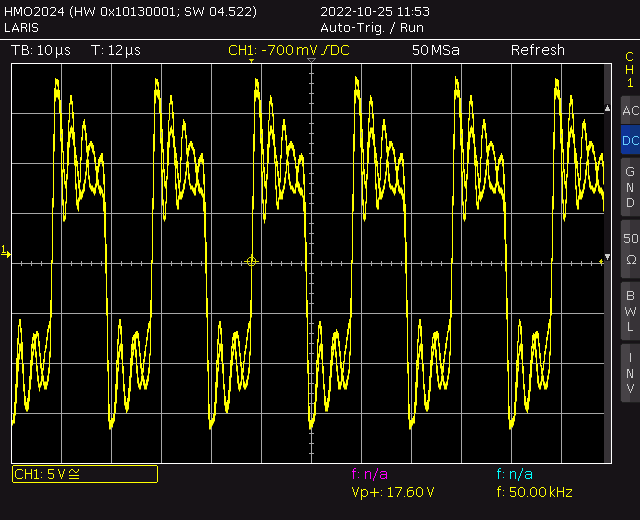Toggle 50 Ω input impedance
This screenshot has width=640, height=520.
[x=630, y=249]
